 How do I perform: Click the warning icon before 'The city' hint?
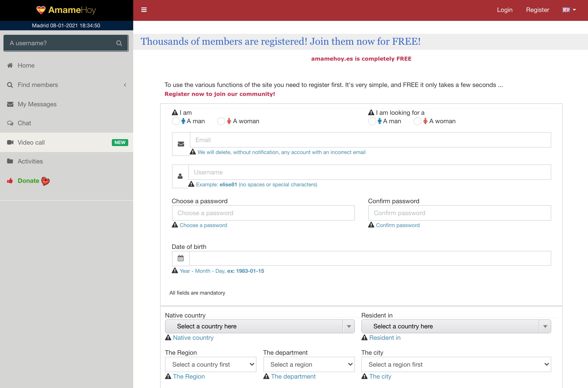point(365,376)
